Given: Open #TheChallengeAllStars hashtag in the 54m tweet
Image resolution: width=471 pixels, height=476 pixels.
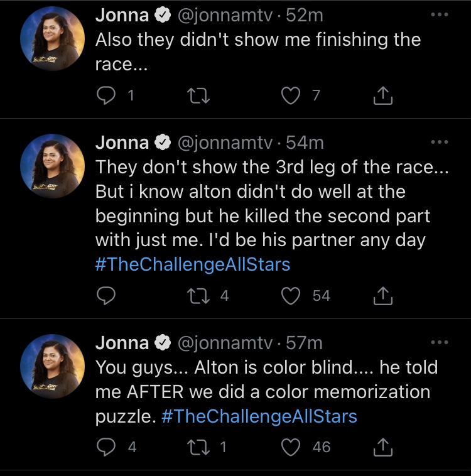Looking at the screenshot, I should click(193, 264).
